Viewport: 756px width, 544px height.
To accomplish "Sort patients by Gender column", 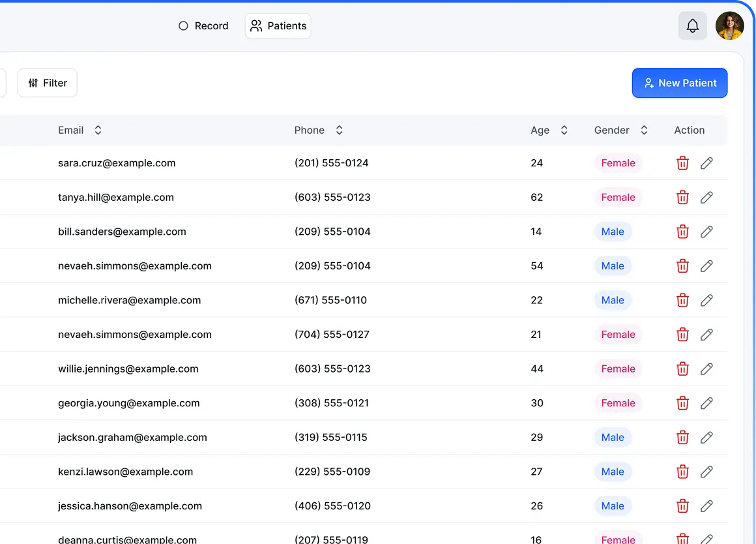I will (x=644, y=130).
